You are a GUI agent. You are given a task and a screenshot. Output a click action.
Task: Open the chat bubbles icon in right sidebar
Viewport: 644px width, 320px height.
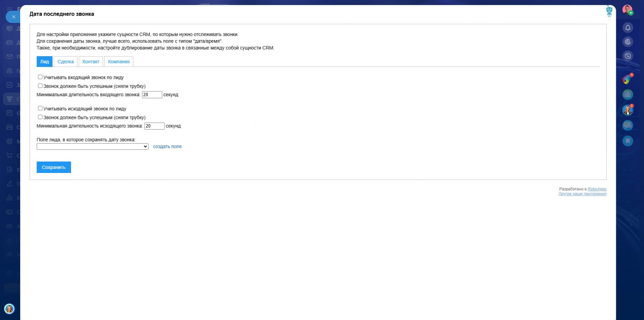pos(627,125)
